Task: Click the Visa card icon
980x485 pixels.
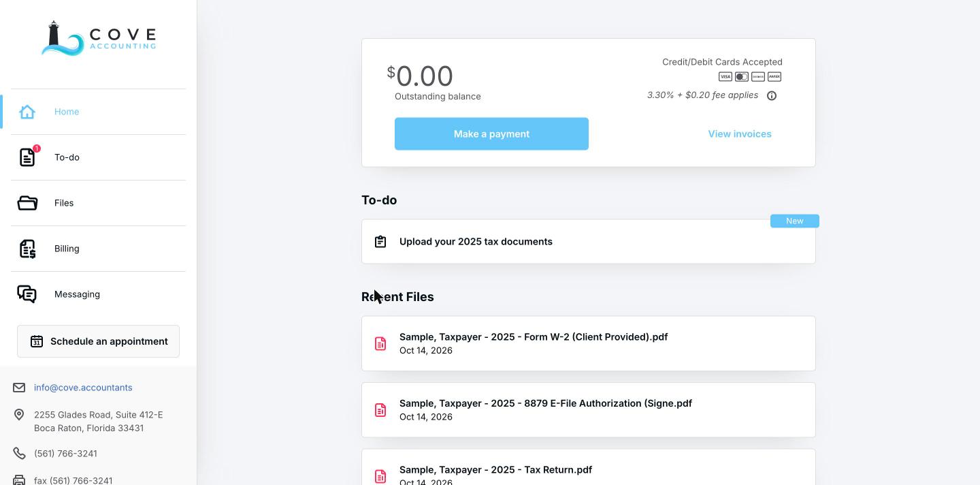Action: [725, 77]
